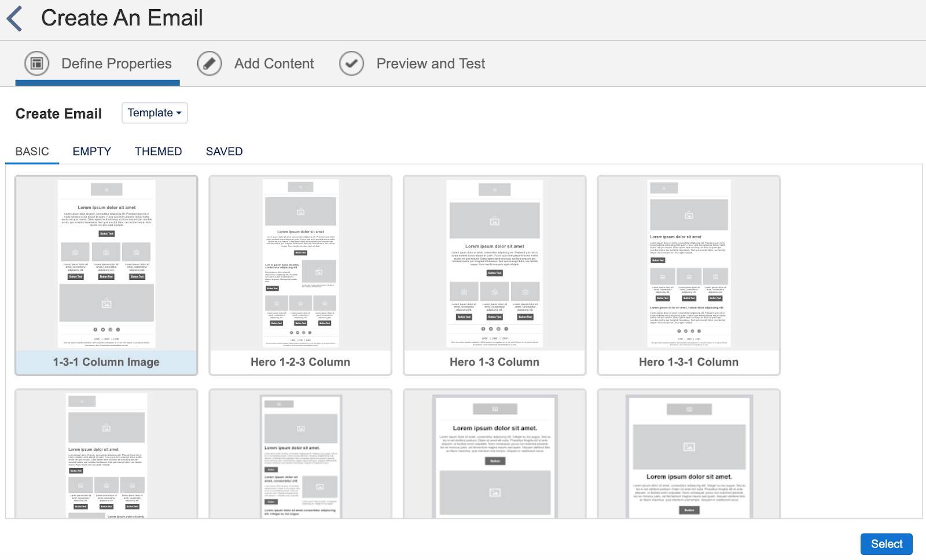
Task: Click the Select button to confirm template
Action: point(886,544)
